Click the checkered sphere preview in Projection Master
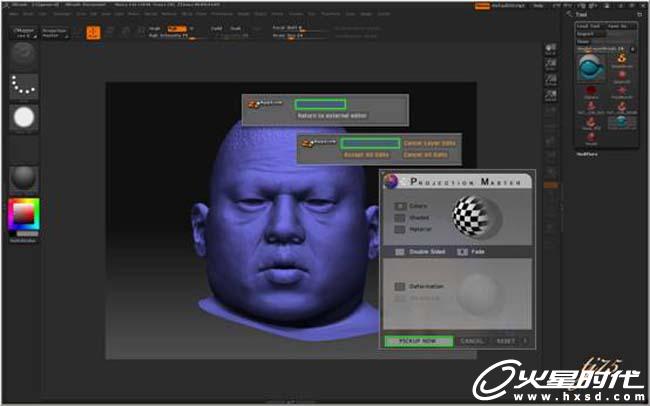Screen dimensions: 650x406 (477, 218)
